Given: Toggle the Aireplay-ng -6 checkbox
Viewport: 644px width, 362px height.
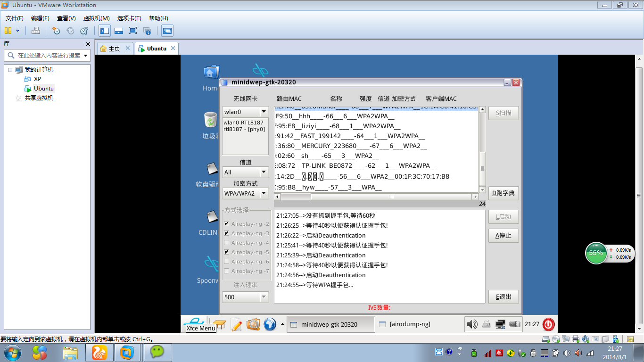Looking at the screenshot, I should click(x=227, y=262).
